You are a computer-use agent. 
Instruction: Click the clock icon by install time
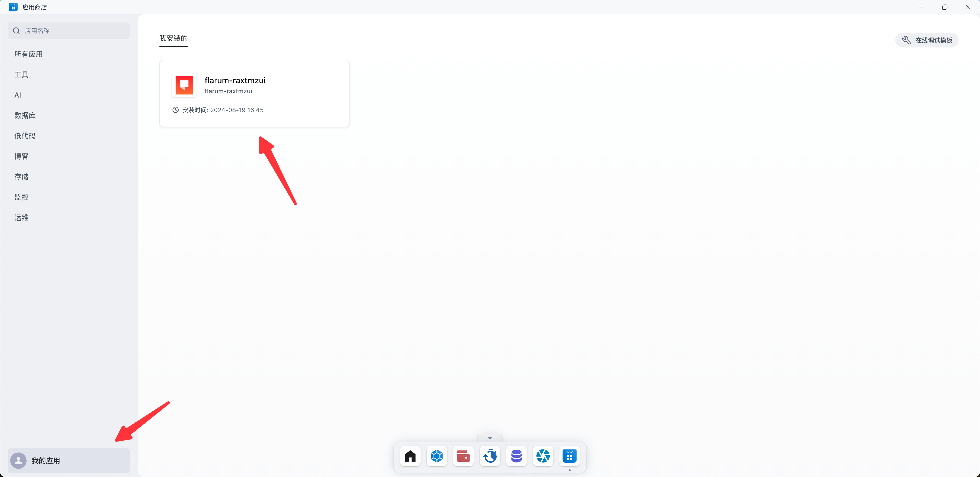(175, 110)
